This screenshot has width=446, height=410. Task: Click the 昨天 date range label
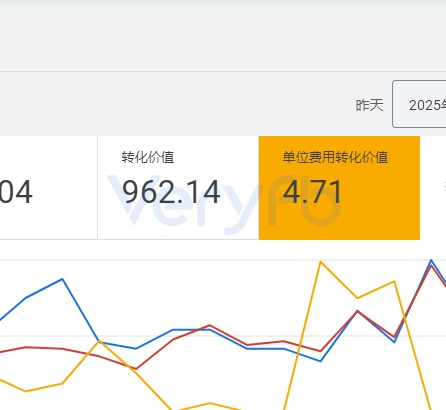click(x=369, y=105)
